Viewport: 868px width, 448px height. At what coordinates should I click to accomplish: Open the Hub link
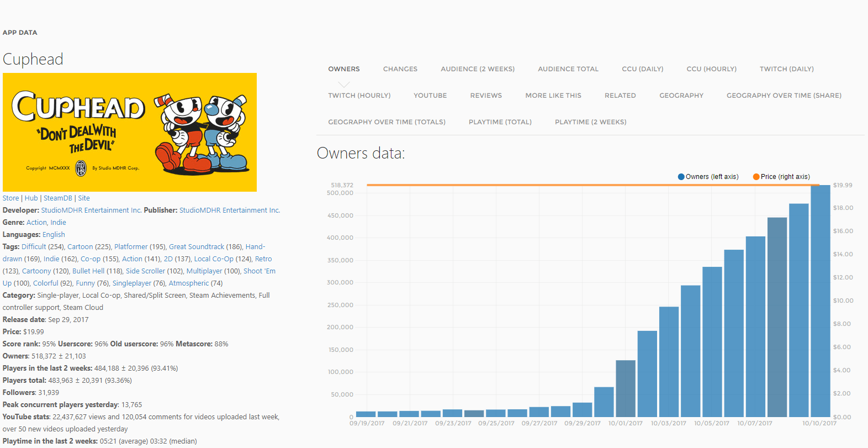click(x=31, y=198)
